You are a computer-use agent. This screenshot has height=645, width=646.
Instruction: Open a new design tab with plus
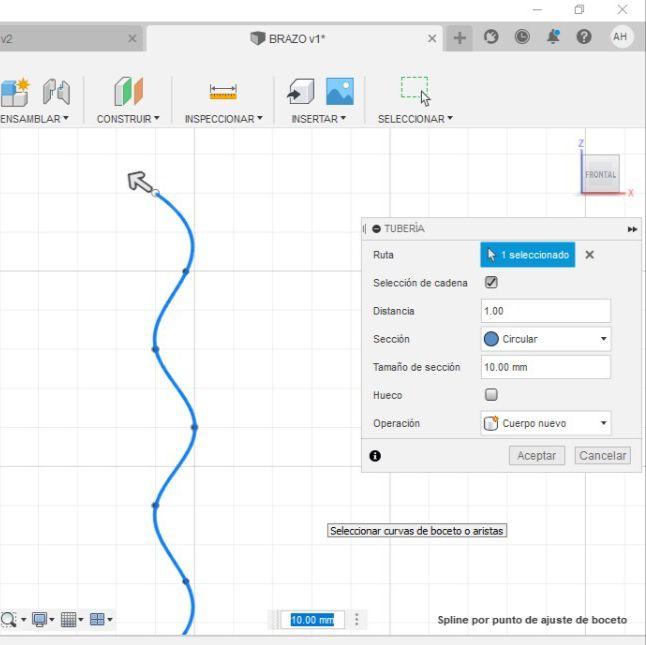pyautogui.click(x=459, y=38)
